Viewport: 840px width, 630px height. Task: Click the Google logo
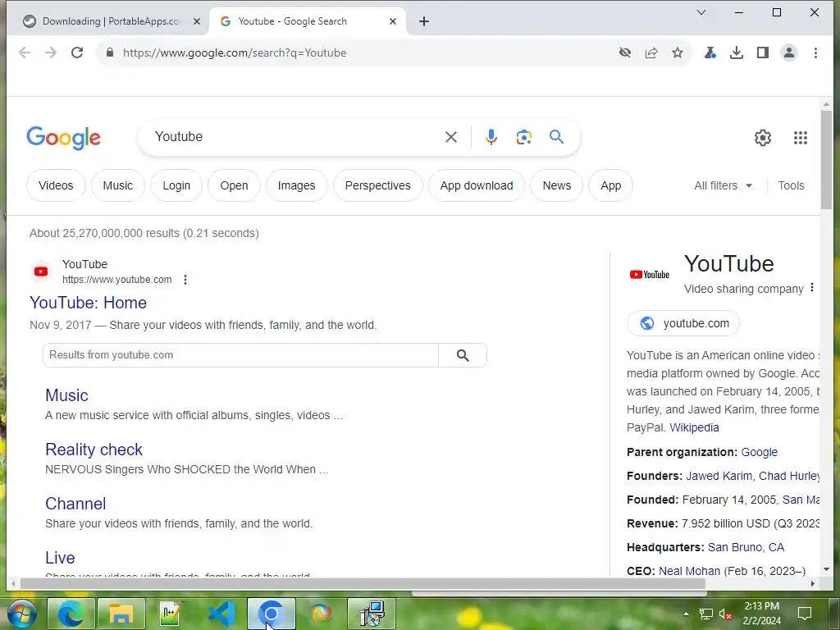(x=64, y=138)
